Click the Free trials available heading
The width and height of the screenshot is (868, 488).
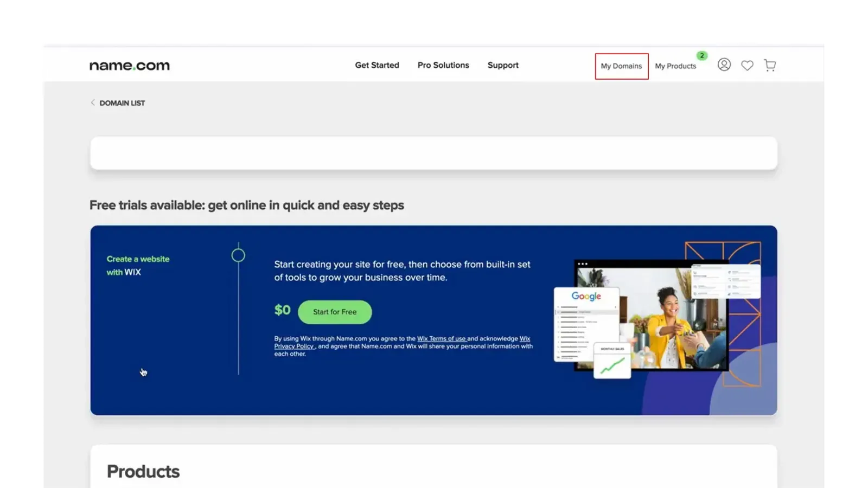pyautogui.click(x=247, y=206)
